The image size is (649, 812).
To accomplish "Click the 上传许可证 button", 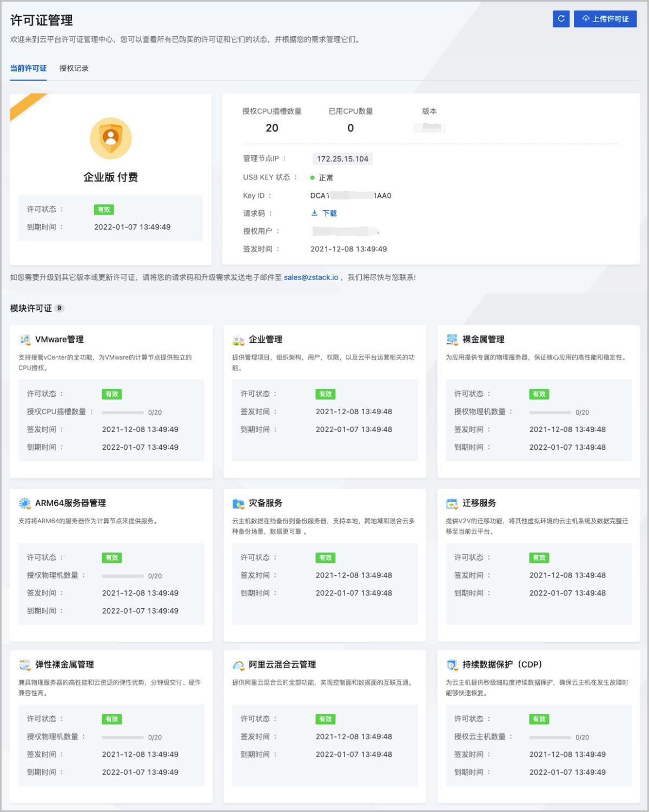I will (605, 19).
